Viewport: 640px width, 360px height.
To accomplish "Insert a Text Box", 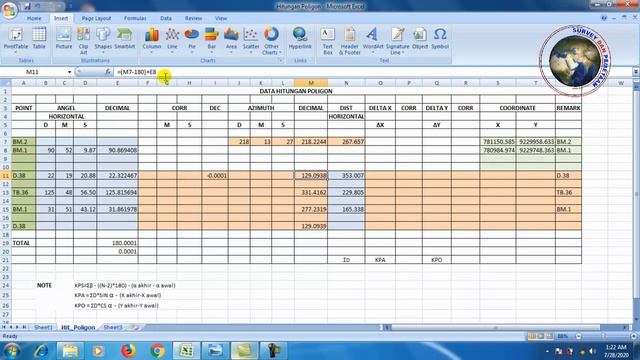I will 327,41.
